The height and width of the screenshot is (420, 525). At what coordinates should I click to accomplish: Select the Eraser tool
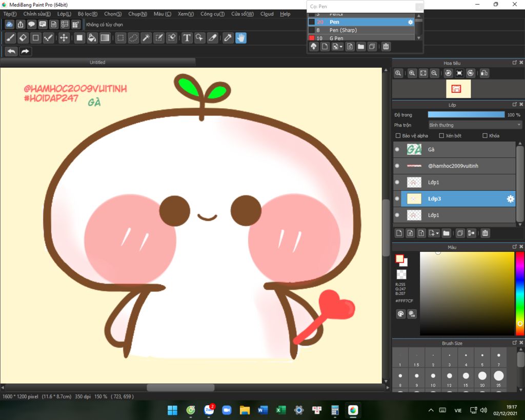tap(23, 38)
